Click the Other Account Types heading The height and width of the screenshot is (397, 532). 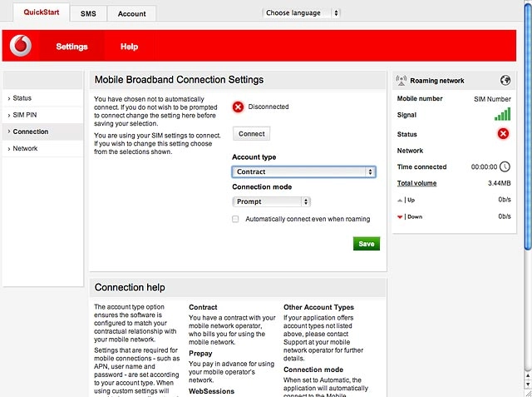318,307
